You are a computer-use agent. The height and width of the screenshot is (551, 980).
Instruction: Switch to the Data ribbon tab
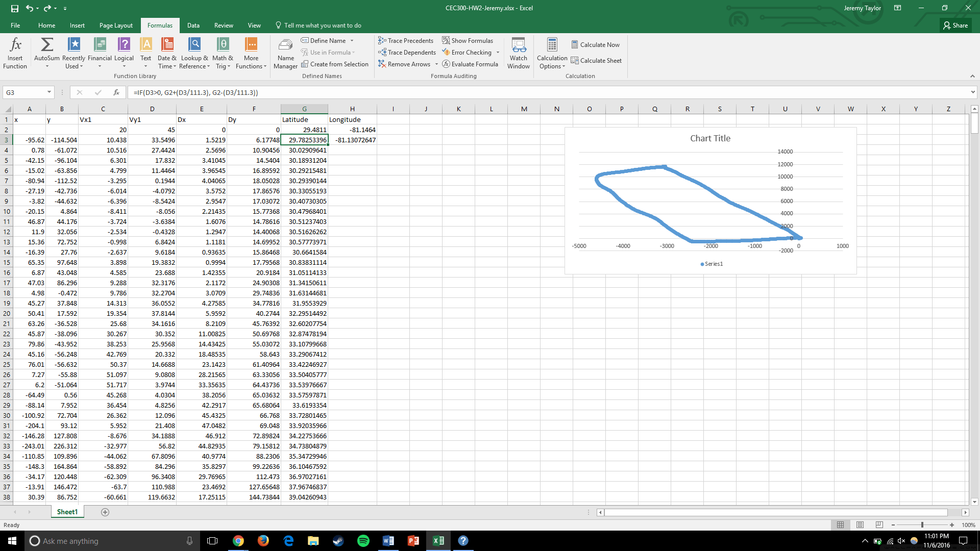point(193,26)
